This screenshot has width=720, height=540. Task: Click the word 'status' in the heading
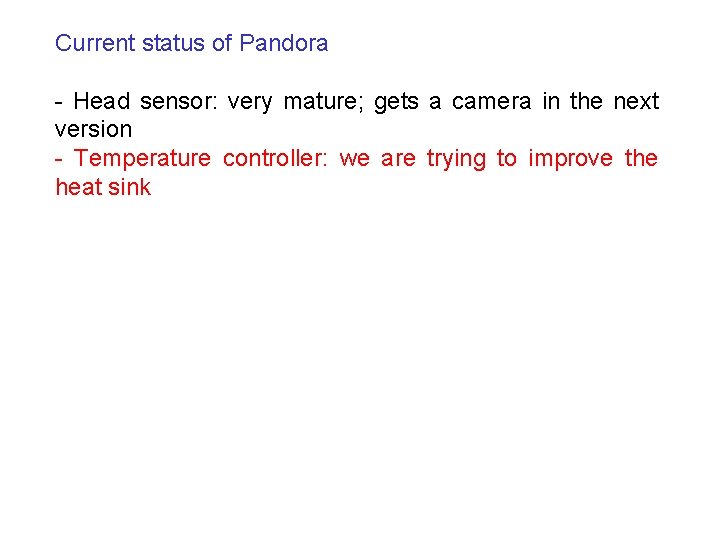[173, 44]
